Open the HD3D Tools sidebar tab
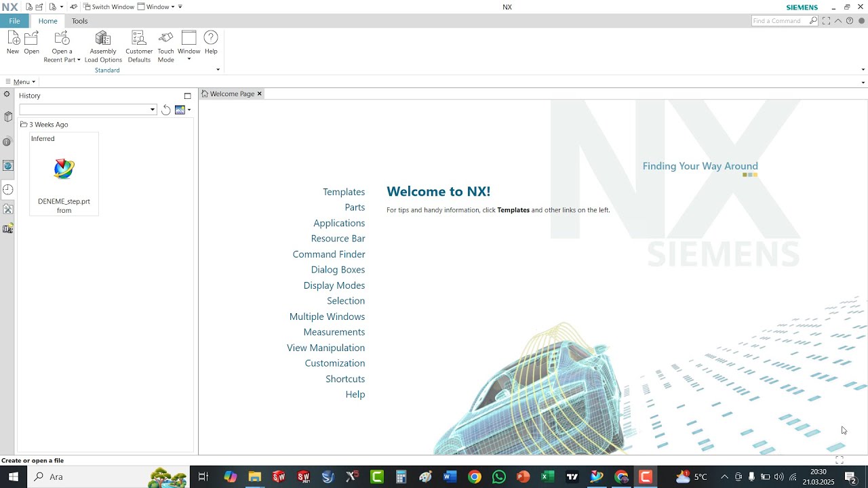This screenshot has width=868, height=488. tap(7, 142)
